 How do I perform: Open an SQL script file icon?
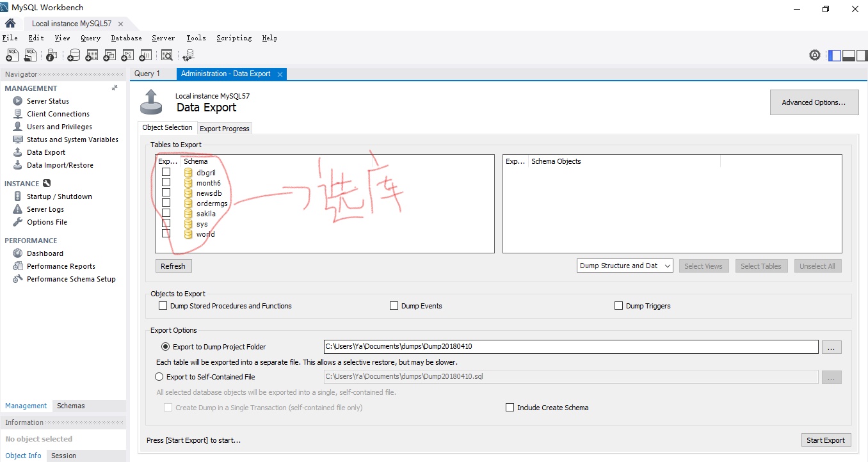(x=30, y=55)
